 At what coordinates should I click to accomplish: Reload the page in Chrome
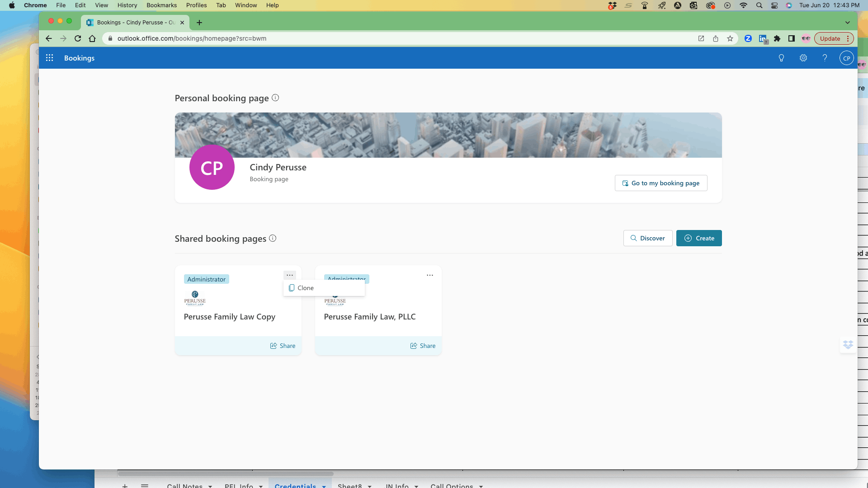78,38
